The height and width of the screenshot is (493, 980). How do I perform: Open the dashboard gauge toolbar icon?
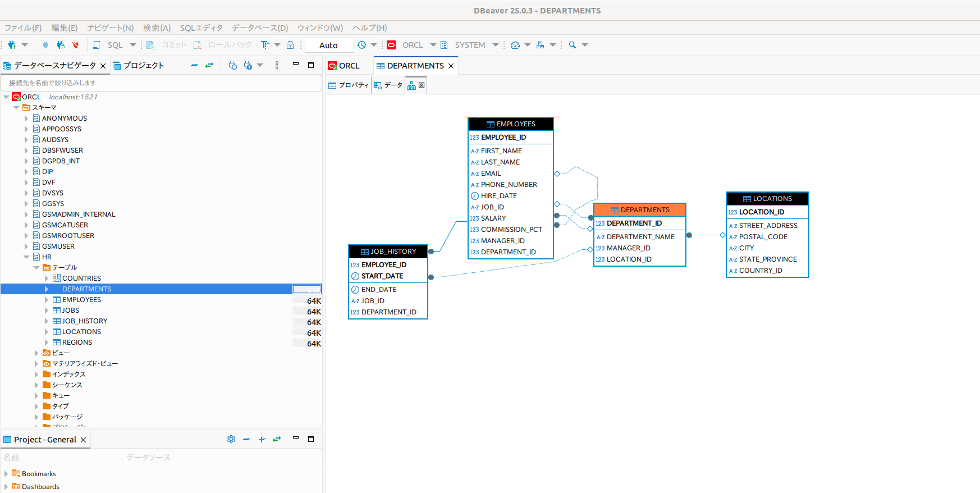[515, 45]
